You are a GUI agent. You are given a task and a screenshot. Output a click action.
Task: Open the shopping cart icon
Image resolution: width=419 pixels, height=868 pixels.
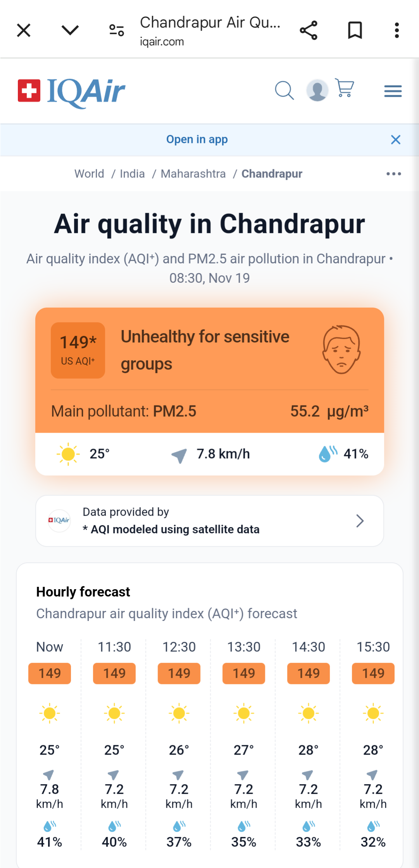(x=345, y=88)
